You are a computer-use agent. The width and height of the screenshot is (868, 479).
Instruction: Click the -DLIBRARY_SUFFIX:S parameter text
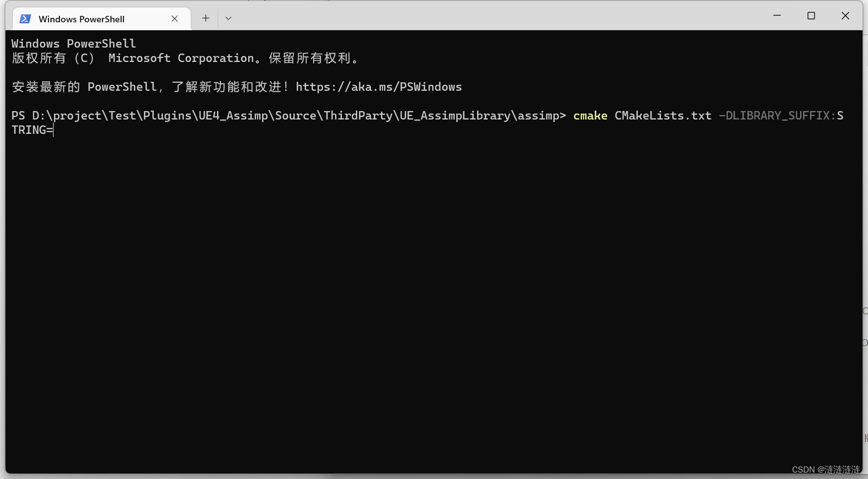point(781,116)
